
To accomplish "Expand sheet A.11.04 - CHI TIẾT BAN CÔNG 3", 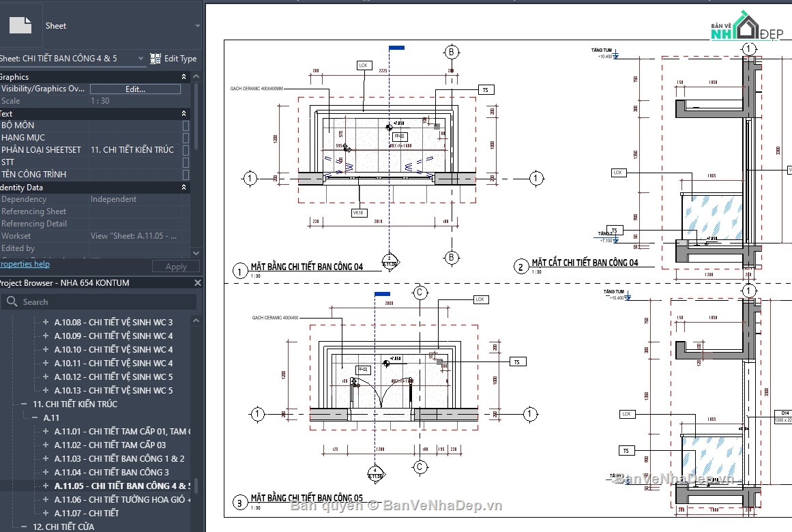I will [x=46, y=473].
